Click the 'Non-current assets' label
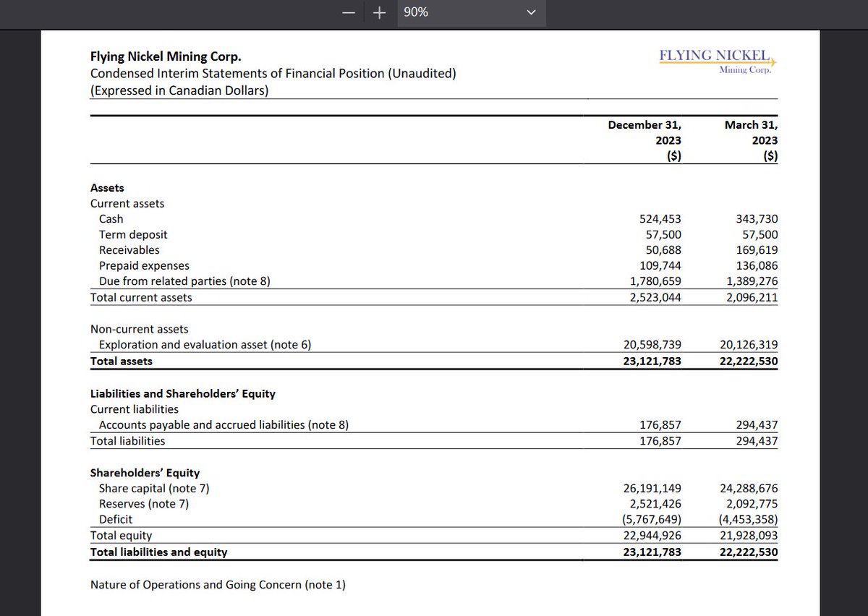The width and height of the screenshot is (868, 616). [139, 329]
